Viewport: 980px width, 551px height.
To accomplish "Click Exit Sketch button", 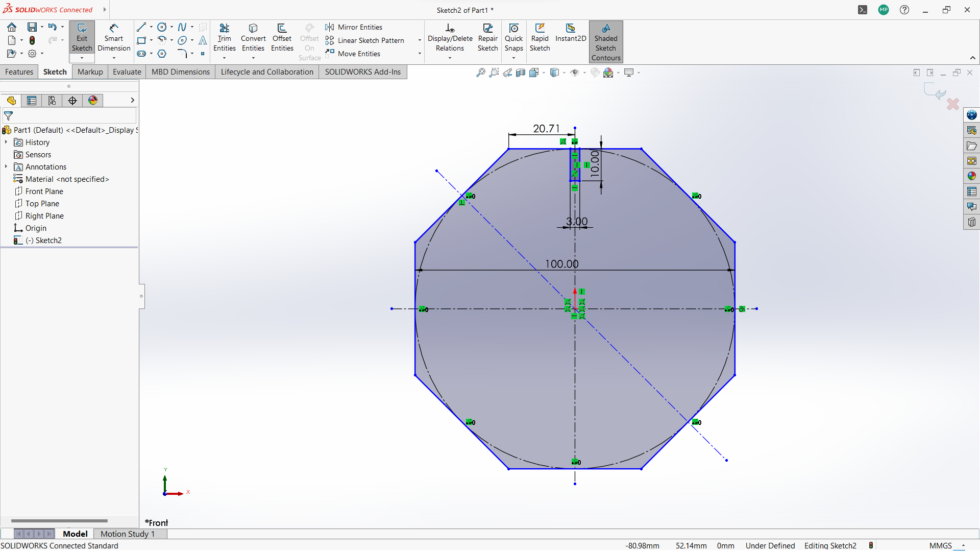I will point(82,37).
